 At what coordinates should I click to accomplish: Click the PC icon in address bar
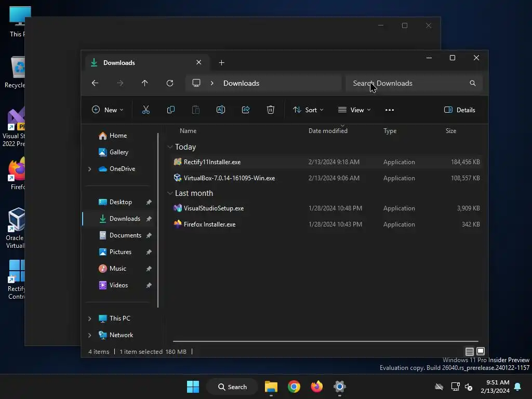[x=196, y=83]
